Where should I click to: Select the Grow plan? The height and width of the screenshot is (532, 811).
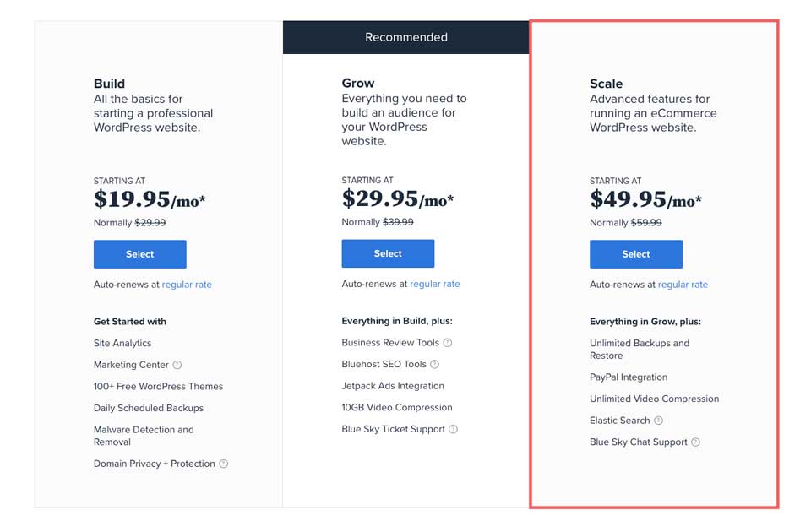(x=388, y=254)
